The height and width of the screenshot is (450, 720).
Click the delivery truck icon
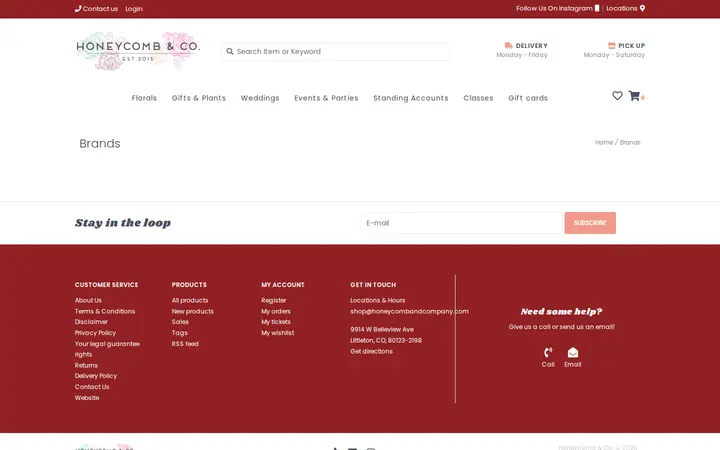[x=508, y=45]
